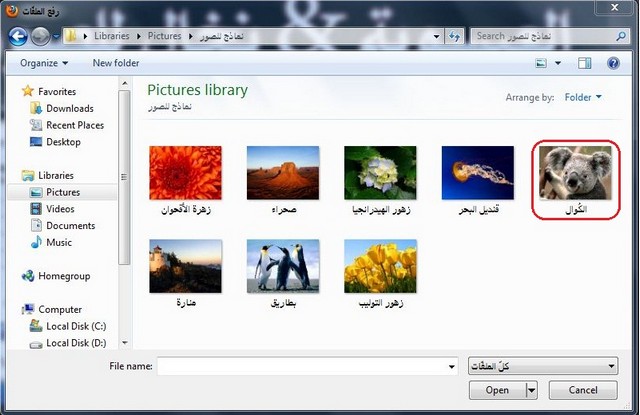The height and width of the screenshot is (415, 640).
Task: Open the recent locations dropdown next to Forward
Action: tap(56, 37)
